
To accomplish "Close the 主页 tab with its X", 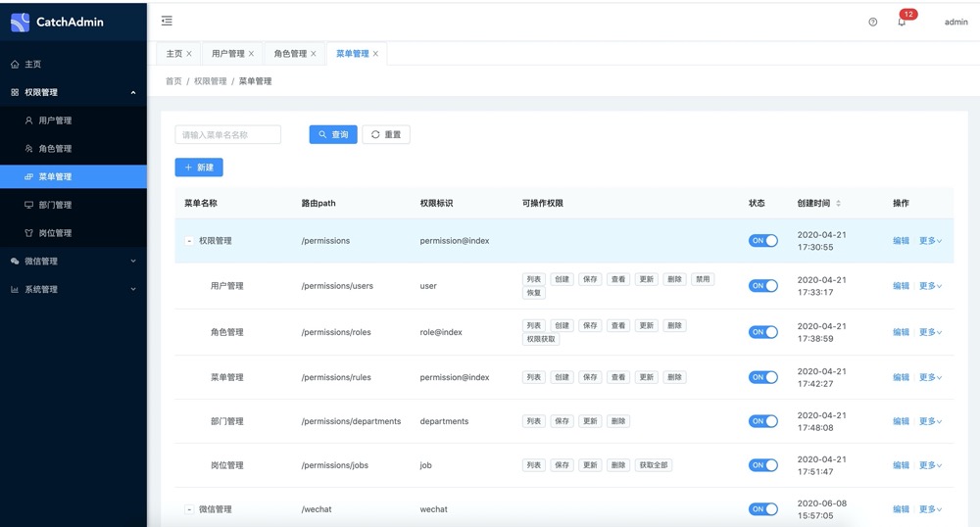I will [x=189, y=54].
